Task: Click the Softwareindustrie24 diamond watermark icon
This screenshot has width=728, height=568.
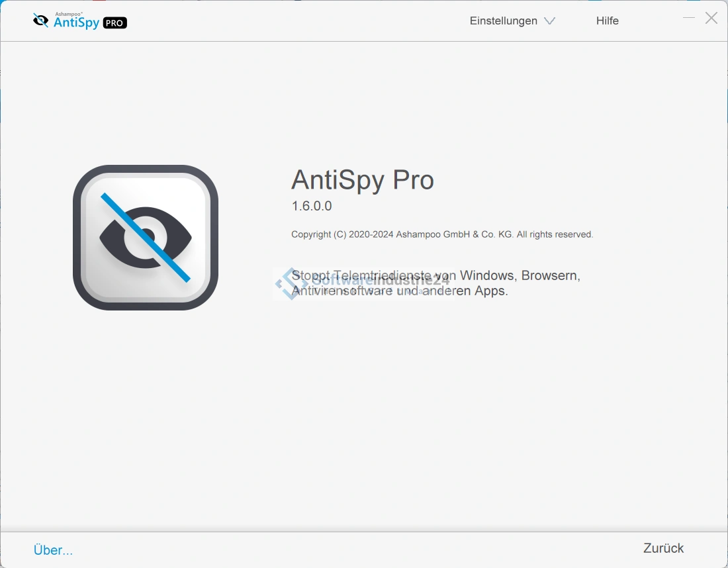Action: pyautogui.click(x=291, y=283)
